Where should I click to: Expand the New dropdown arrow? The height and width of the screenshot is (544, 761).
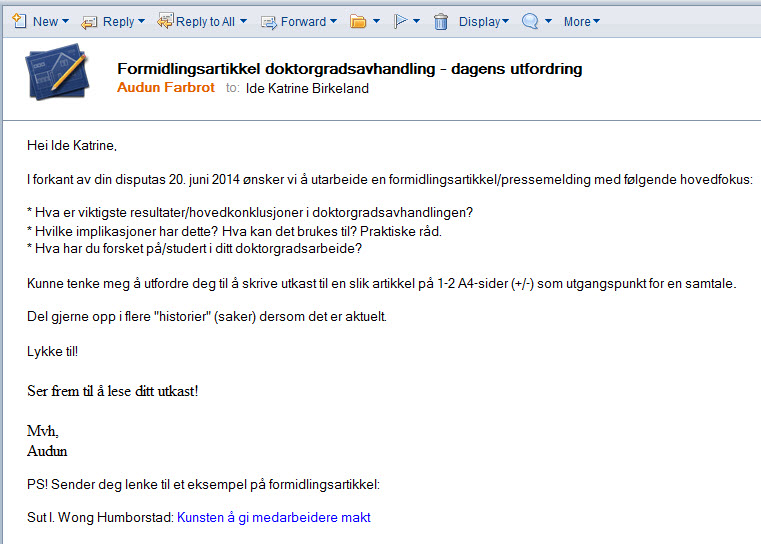pyautogui.click(x=65, y=22)
